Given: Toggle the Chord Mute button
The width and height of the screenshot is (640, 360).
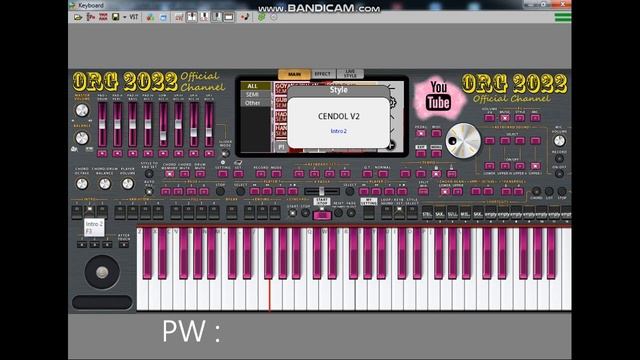Looking at the screenshot, I should click(184, 173).
